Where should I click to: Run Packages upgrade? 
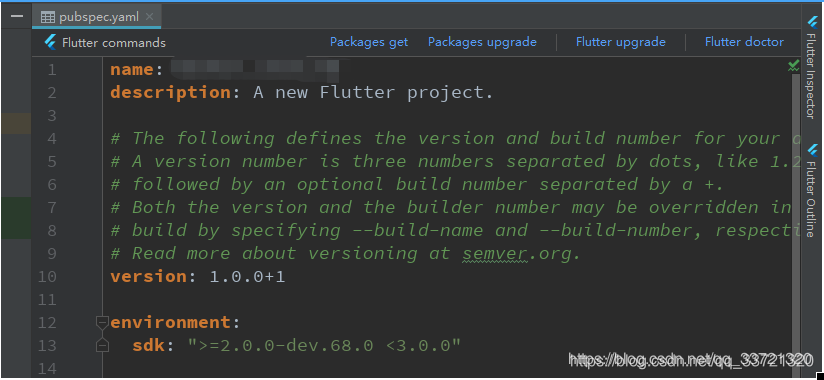pyautogui.click(x=482, y=42)
